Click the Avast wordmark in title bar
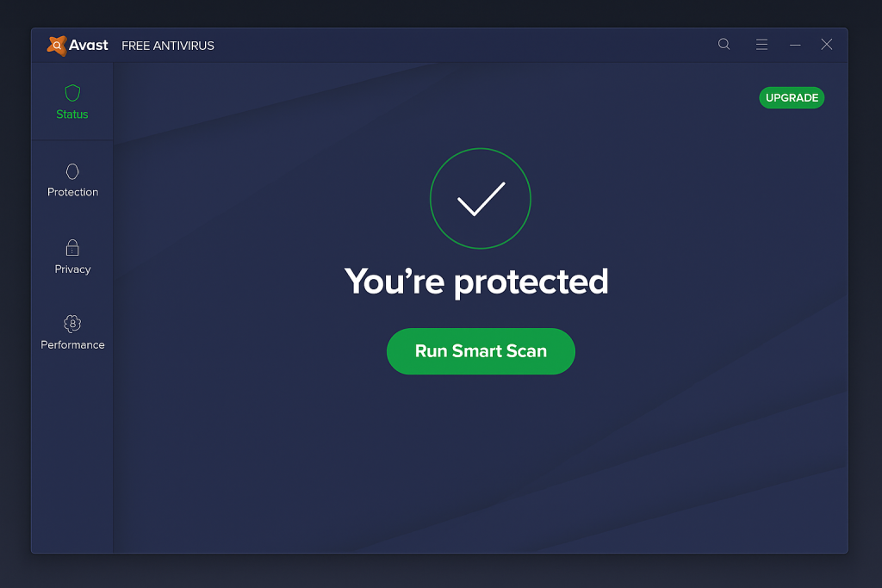This screenshot has height=588, width=882. 90,46
